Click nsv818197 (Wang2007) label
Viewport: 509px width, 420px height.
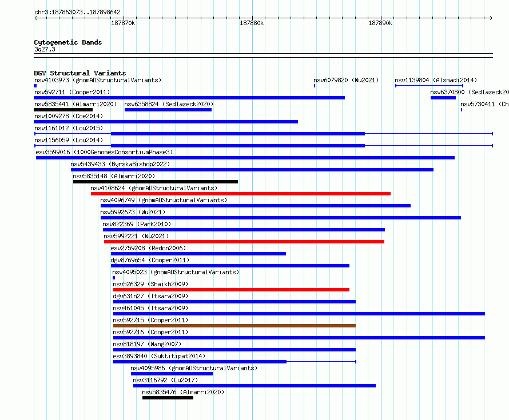point(147,344)
